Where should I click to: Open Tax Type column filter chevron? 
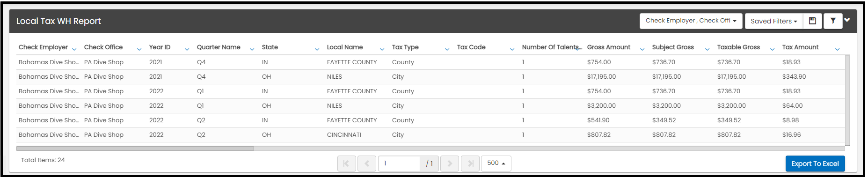point(447,49)
